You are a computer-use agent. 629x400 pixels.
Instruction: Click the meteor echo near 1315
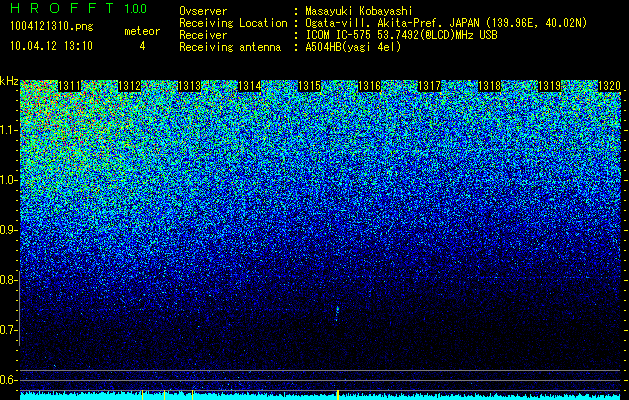click(x=337, y=313)
